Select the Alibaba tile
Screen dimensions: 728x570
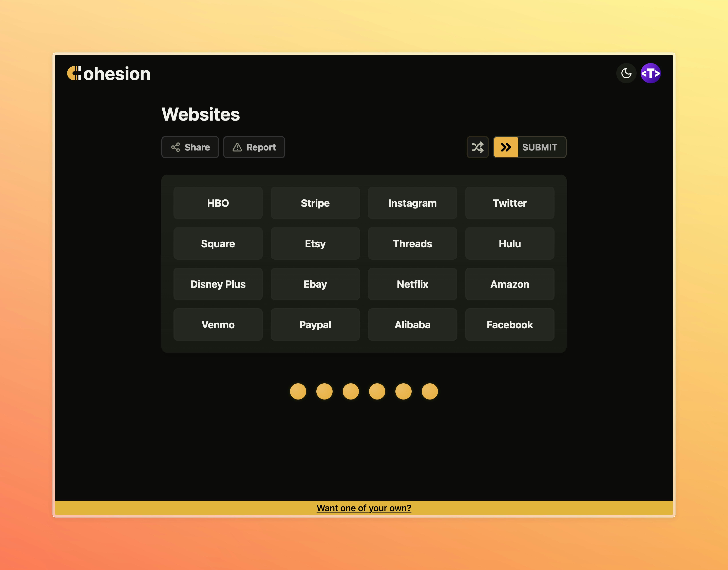[413, 325]
